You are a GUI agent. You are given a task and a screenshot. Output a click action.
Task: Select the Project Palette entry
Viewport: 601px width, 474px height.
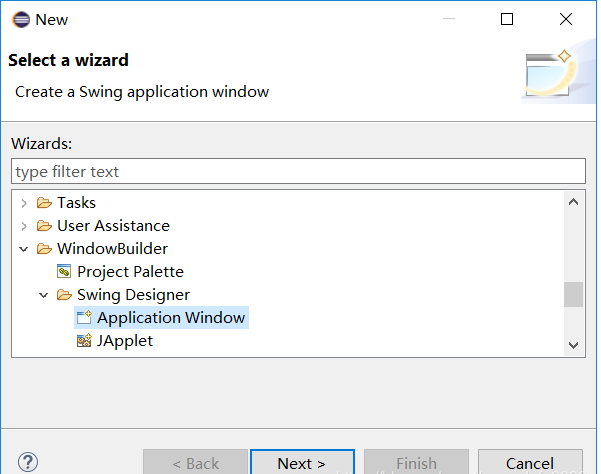(130, 272)
